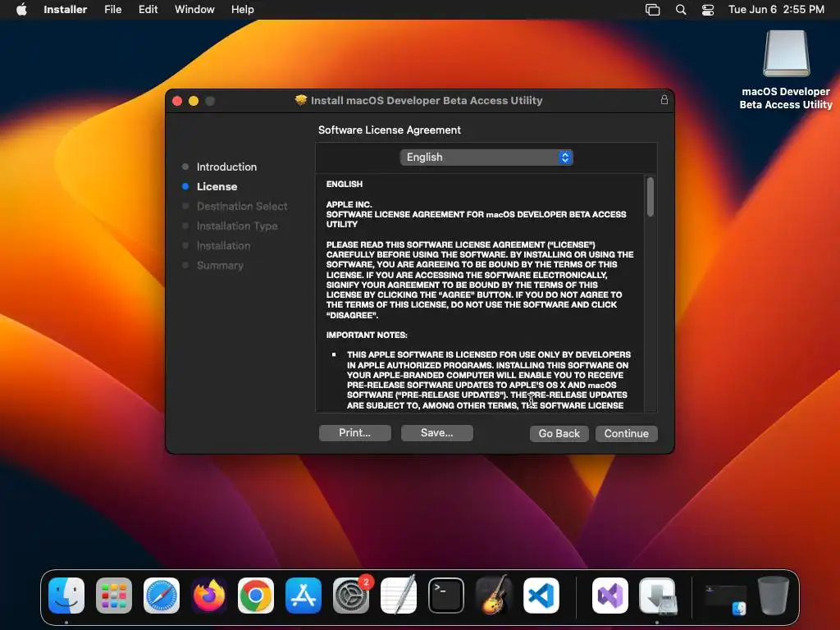The image size is (840, 630).
Task: Open the minimized window thumbnail in Dock
Action: [726, 597]
